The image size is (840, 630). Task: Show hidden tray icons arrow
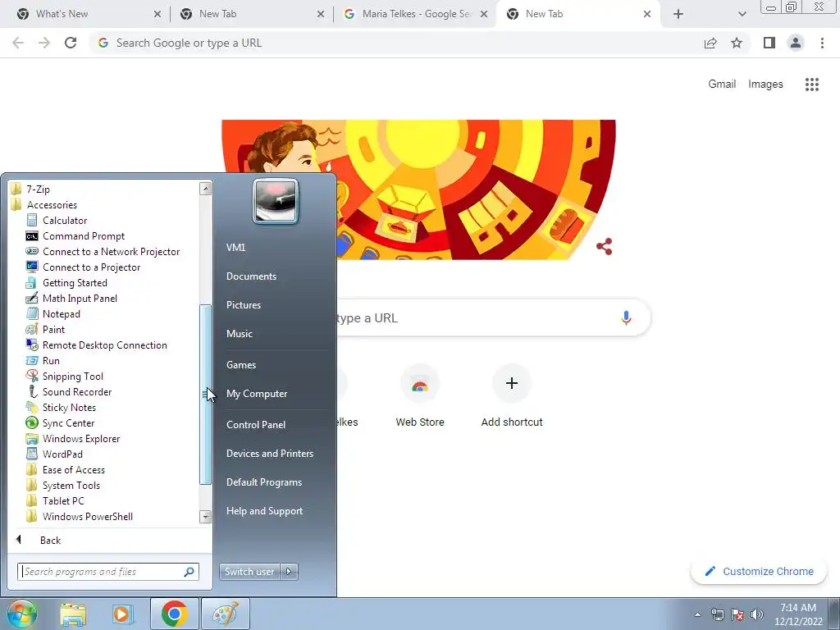click(697, 614)
